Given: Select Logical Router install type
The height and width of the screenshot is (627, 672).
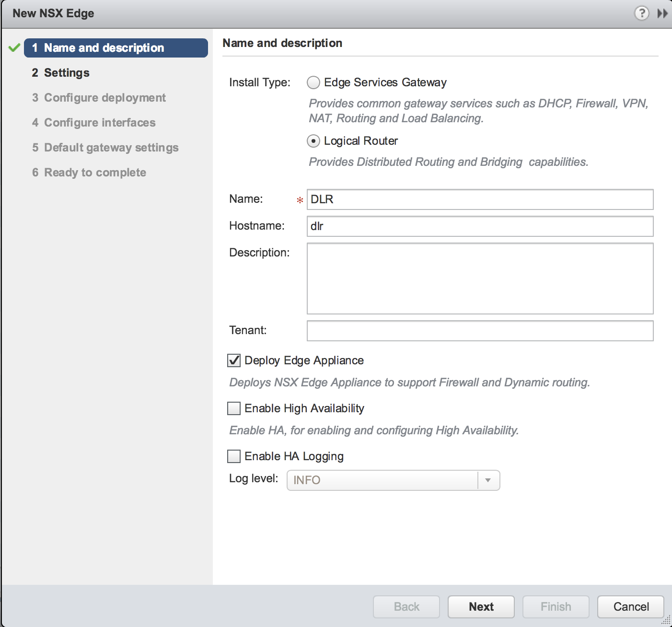Looking at the screenshot, I should tap(313, 141).
